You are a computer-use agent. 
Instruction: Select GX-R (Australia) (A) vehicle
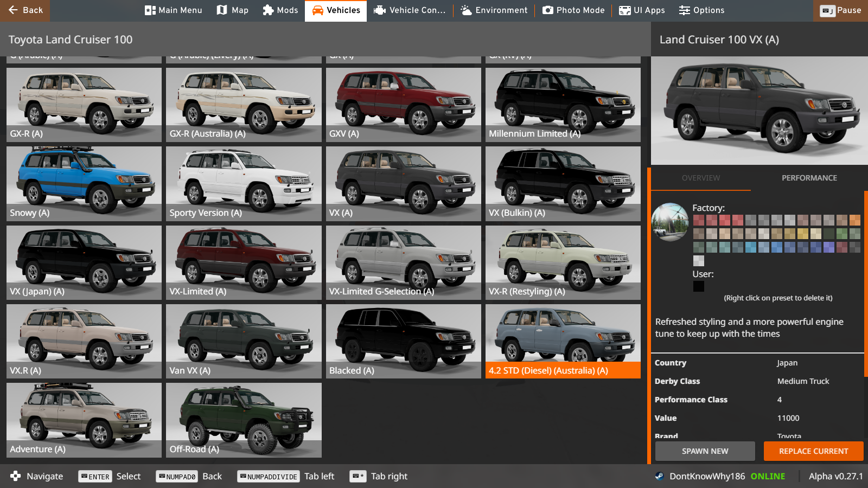point(244,105)
